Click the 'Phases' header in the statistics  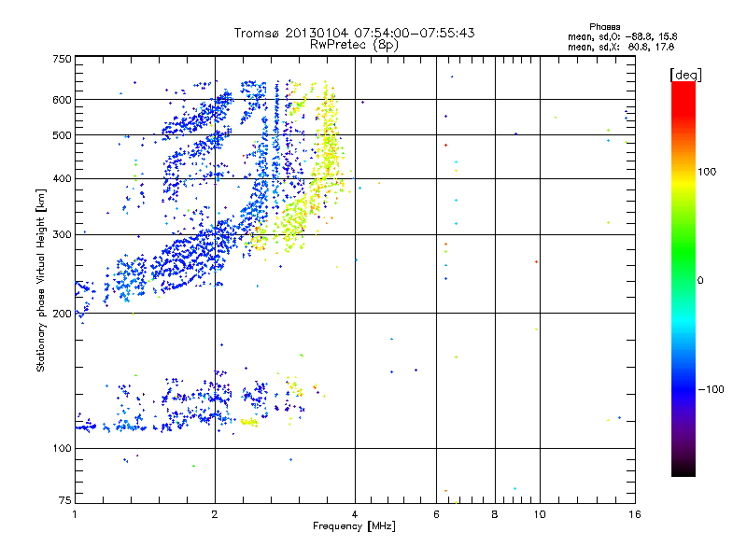(x=604, y=27)
